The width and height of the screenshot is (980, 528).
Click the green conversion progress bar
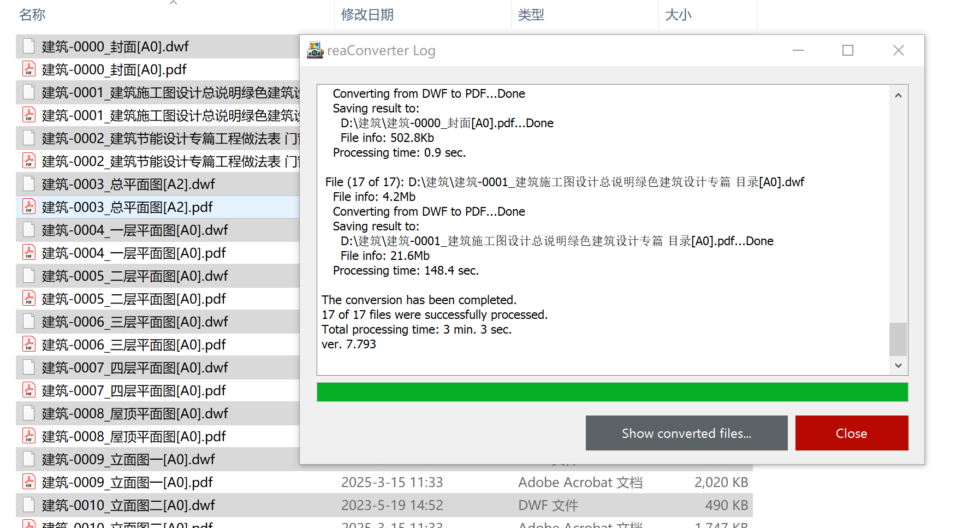(612, 392)
